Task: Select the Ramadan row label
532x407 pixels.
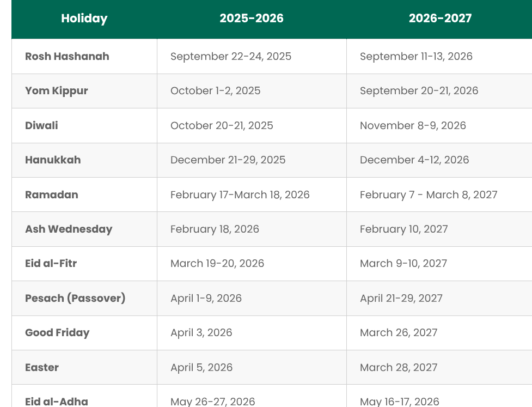Action: click(52, 195)
